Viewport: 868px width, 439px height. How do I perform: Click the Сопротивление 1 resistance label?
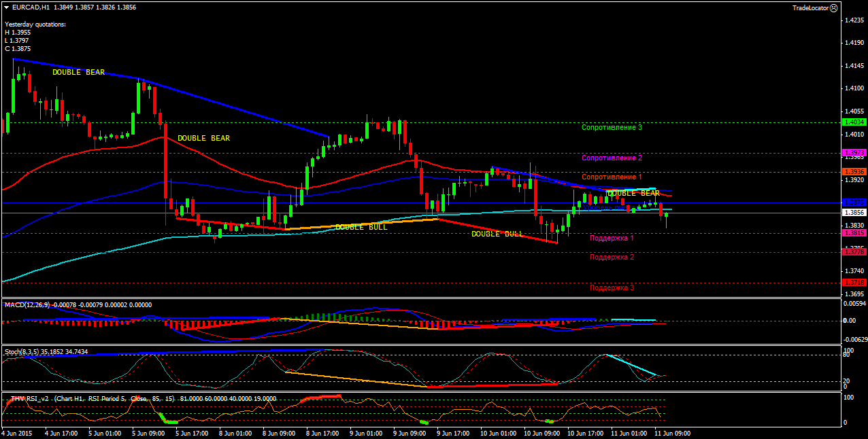coord(612,177)
